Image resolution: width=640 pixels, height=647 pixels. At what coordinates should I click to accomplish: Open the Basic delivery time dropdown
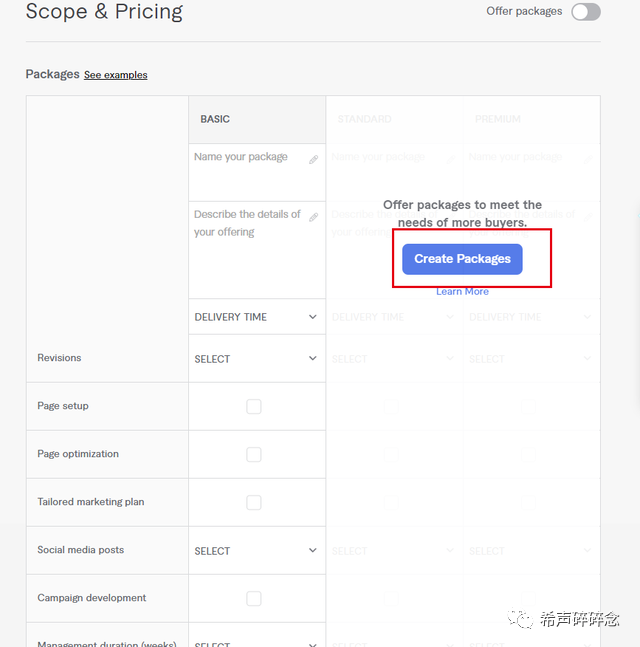click(x=256, y=317)
